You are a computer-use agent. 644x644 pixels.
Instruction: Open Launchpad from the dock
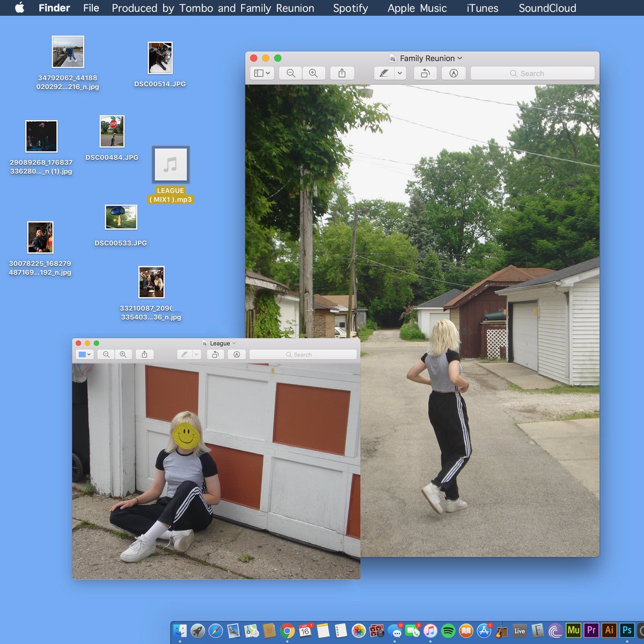(x=197, y=631)
